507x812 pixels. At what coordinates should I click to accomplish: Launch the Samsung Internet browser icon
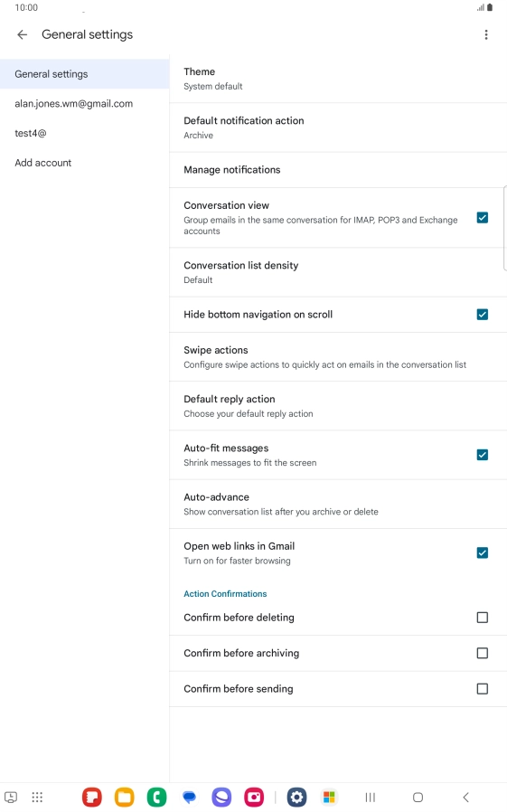coord(221,797)
